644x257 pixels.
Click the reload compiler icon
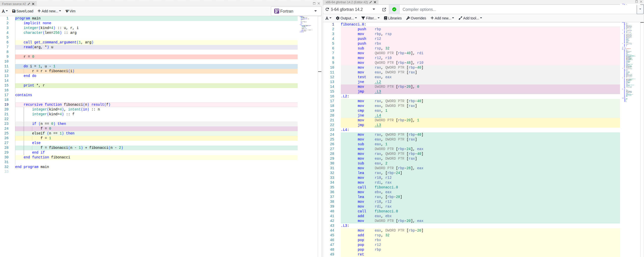point(327,9)
